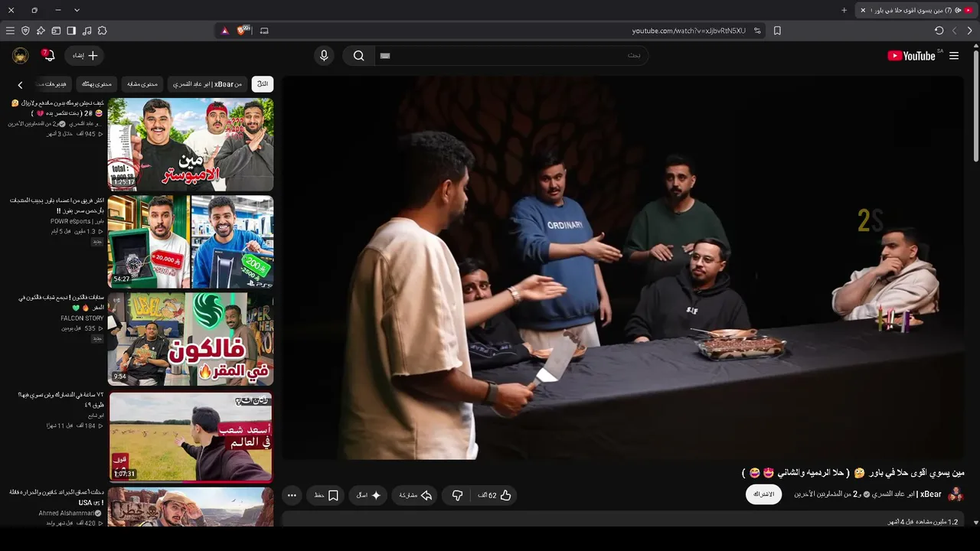The width and height of the screenshot is (980, 551).
Task: Click the youtube.com address bar URL
Action: pos(688,31)
